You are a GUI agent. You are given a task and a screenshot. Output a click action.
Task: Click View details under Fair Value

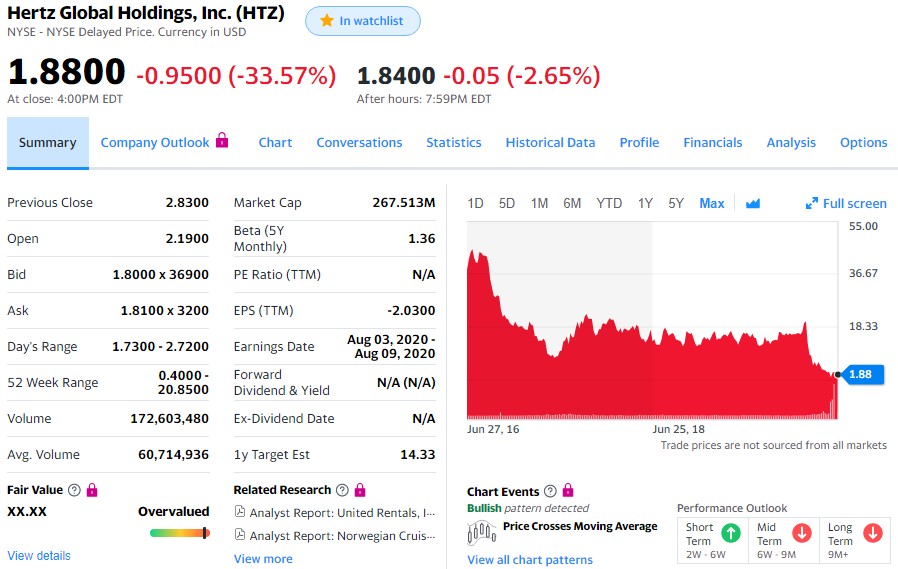[39, 556]
